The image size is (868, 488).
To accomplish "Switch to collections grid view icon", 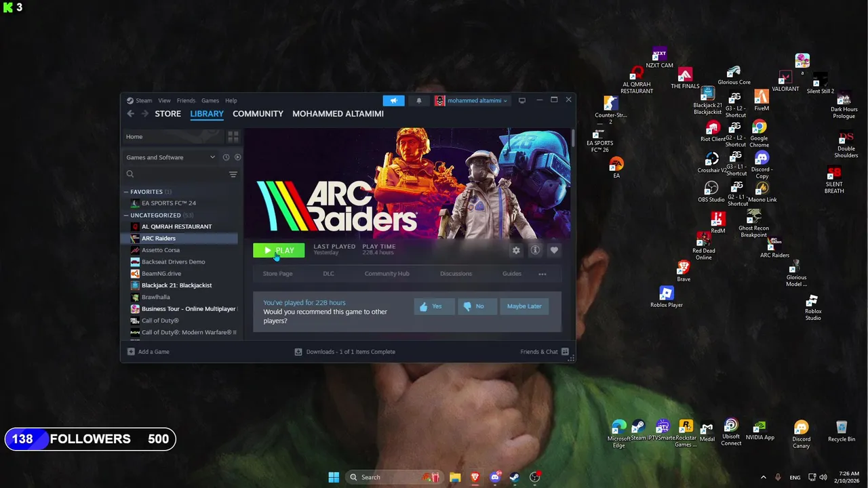I will click(233, 137).
